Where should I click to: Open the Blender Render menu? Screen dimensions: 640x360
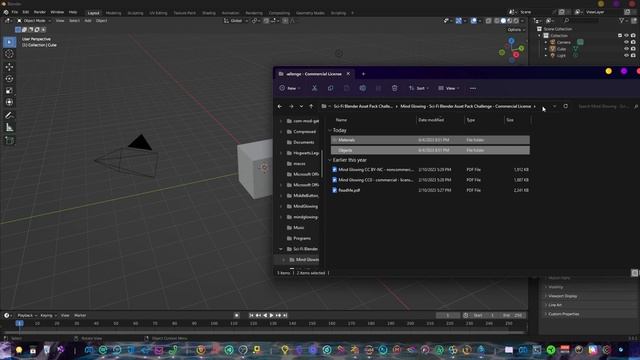coord(40,12)
